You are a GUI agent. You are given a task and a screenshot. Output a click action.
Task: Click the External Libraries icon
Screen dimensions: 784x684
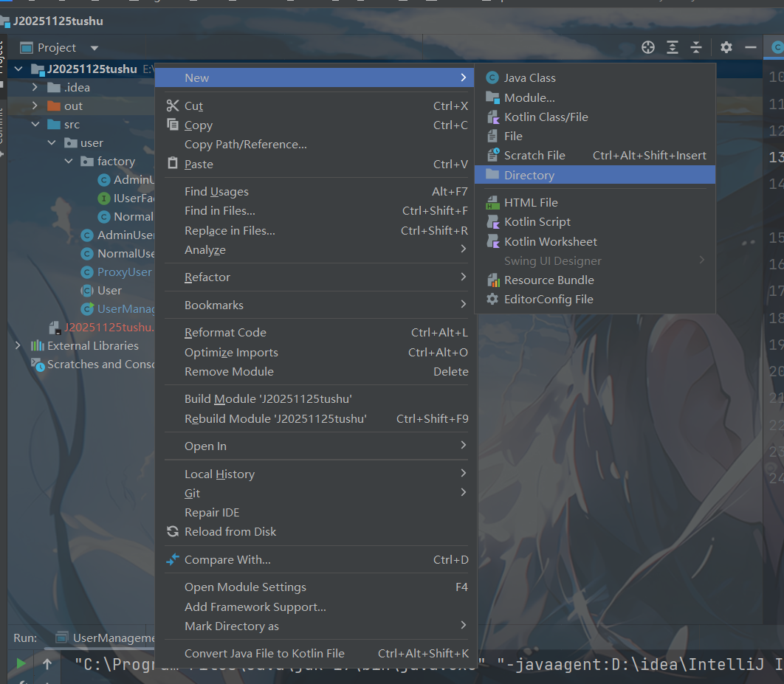coord(37,345)
